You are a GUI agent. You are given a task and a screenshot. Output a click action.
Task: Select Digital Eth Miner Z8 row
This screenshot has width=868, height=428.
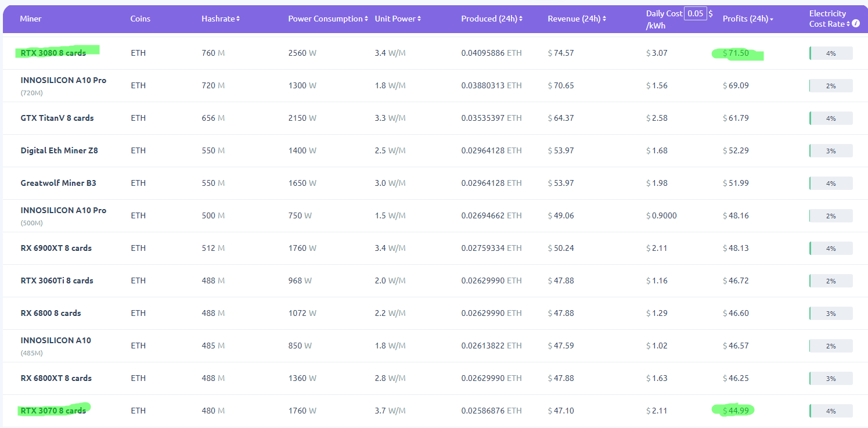[x=59, y=150]
